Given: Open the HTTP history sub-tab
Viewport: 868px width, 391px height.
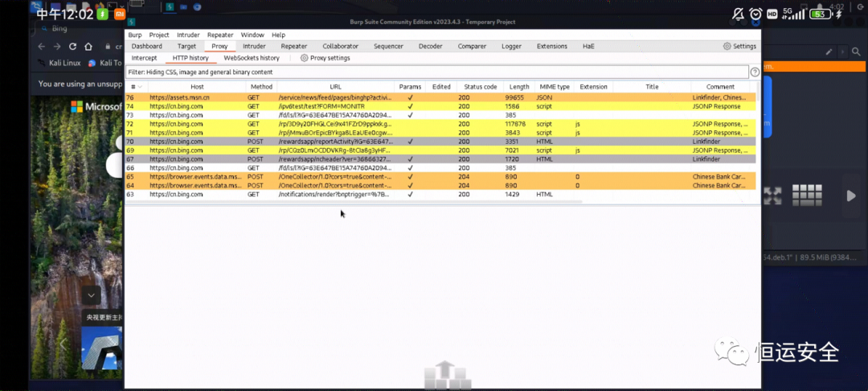Looking at the screenshot, I should coord(190,58).
